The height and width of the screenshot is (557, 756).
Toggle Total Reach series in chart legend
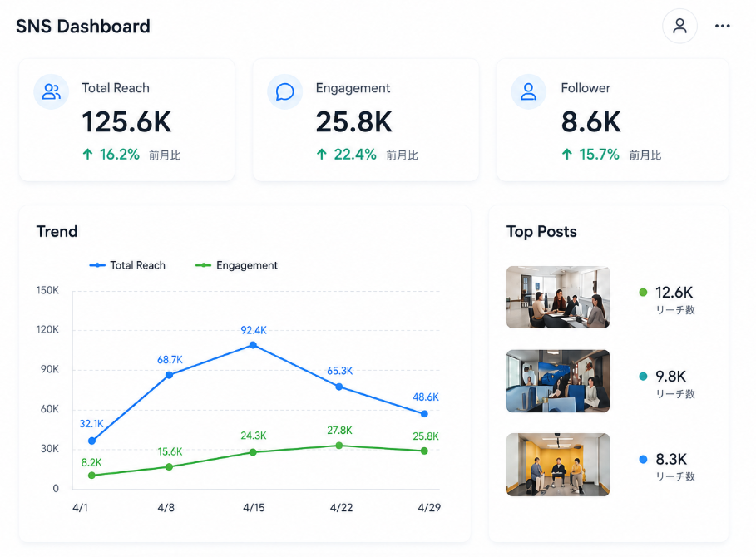click(x=127, y=265)
